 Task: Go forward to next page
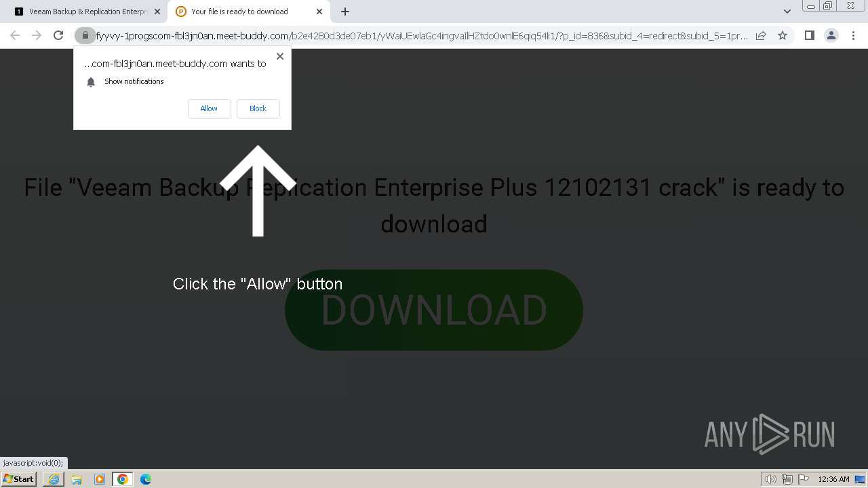pyautogui.click(x=37, y=35)
